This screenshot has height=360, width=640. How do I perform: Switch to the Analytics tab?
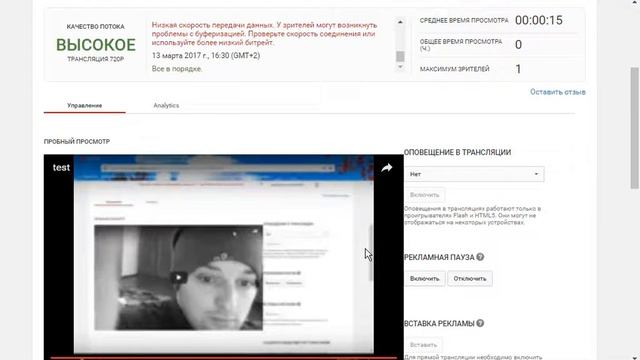tap(166, 105)
